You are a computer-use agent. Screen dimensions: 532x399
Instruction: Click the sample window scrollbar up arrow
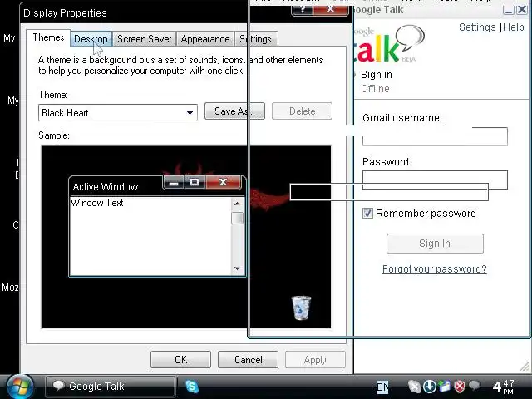[x=237, y=204]
